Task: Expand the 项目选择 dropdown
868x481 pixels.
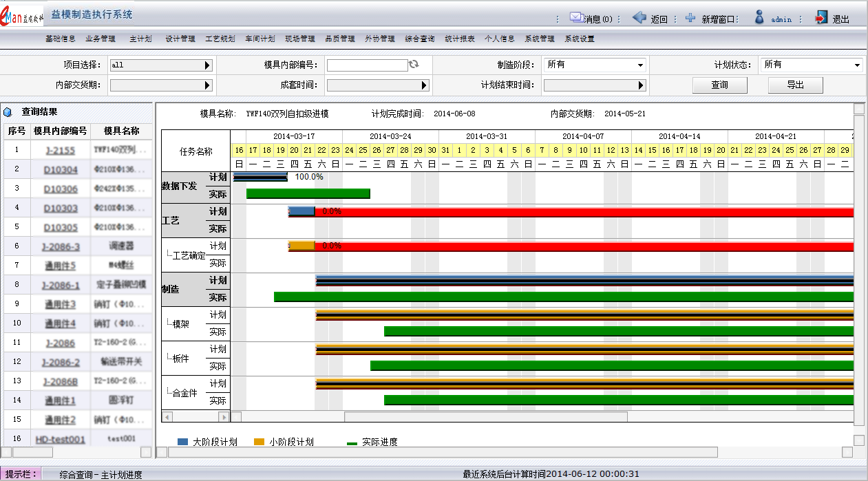Action: 207,65
